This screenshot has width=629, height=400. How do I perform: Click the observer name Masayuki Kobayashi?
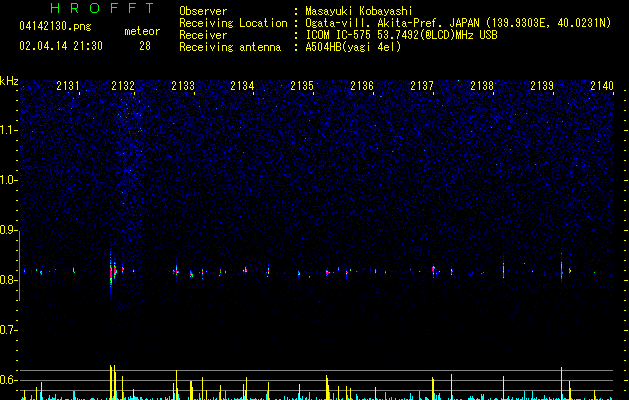tap(359, 11)
